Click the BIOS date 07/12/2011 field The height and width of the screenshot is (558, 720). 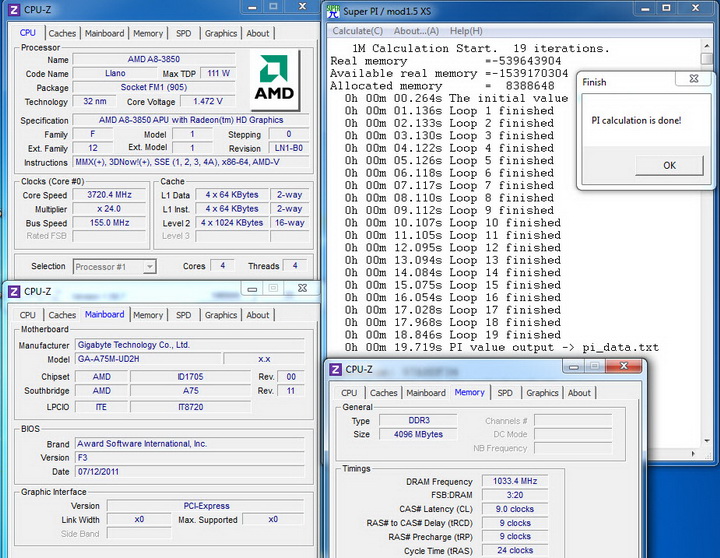[190, 472]
